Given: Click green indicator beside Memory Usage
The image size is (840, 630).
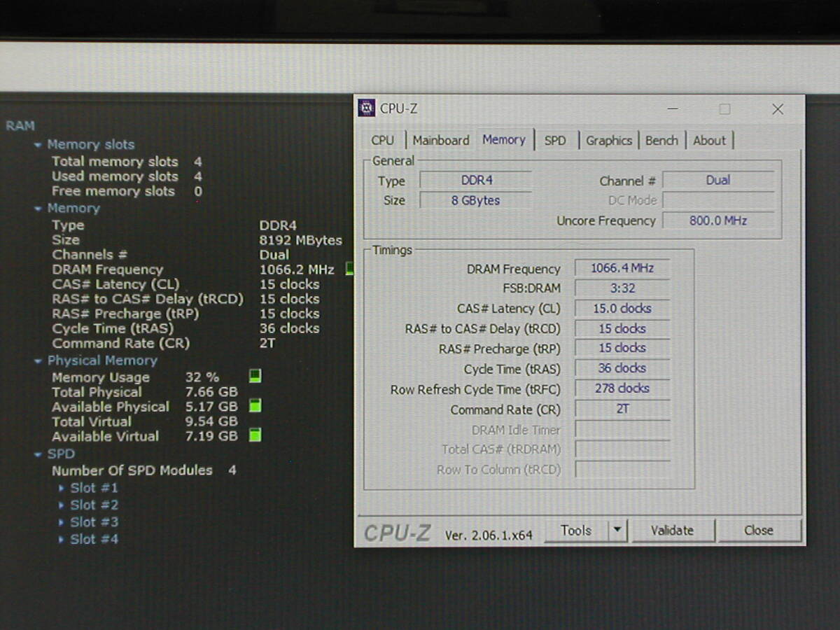Looking at the screenshot, I should [x=255, y=376].
